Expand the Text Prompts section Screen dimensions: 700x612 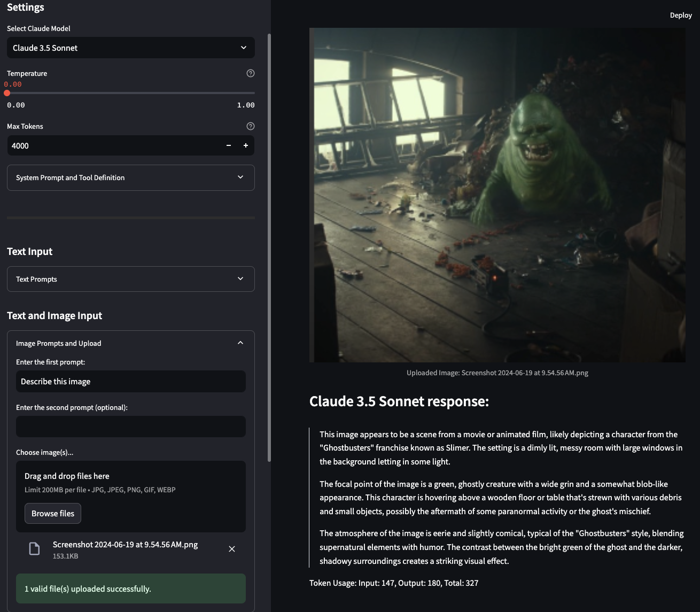131,279
